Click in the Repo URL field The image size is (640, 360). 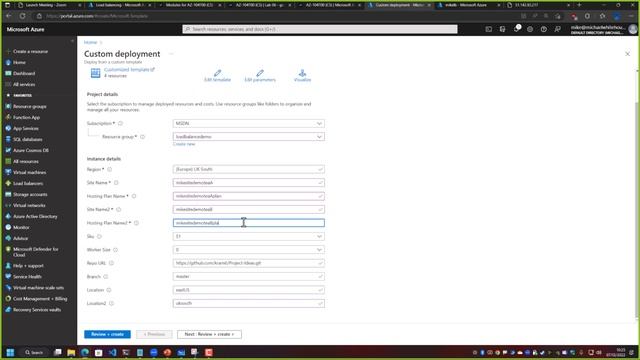[249, 263]
